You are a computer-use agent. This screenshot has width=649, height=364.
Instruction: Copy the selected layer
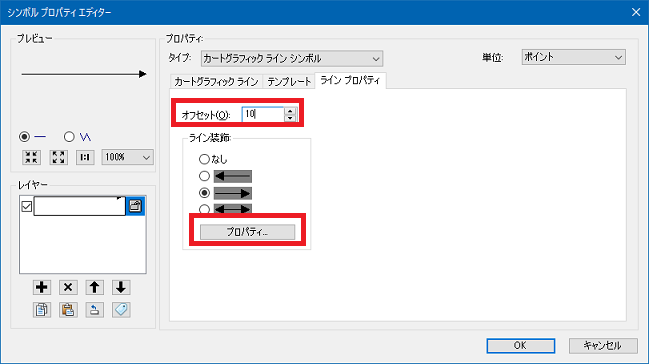41,310
